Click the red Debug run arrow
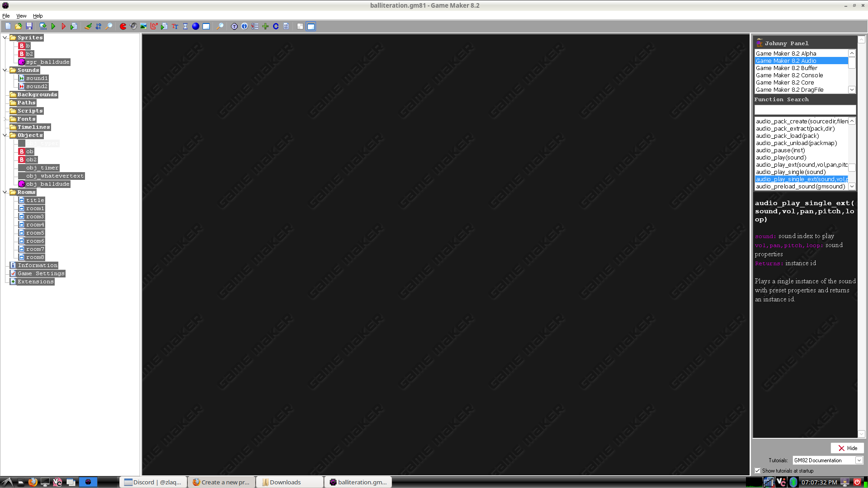Screen dimensions: 868x488 (63, 27)
